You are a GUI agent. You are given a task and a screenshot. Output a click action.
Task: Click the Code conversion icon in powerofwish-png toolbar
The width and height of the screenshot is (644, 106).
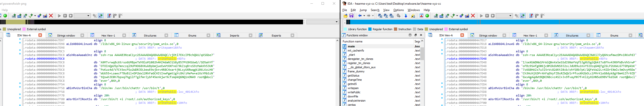click(x=14, y=16)
